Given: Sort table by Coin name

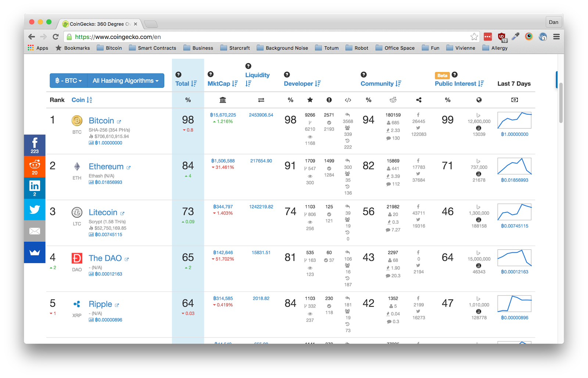Looking at the screenshot, I should (x=82, y=100).
